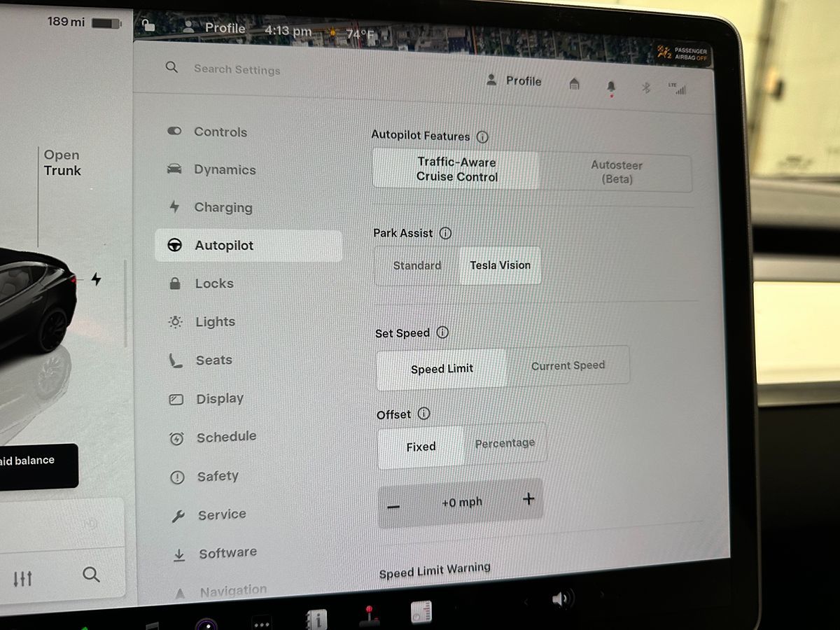Open the Software settings menu

[x=214, y=554]
